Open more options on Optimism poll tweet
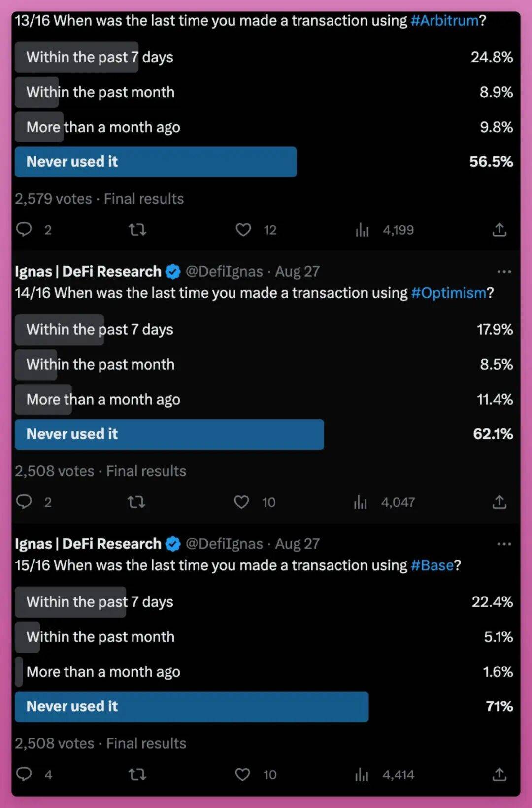Screen dimensions: 532x808 point(504,272)
